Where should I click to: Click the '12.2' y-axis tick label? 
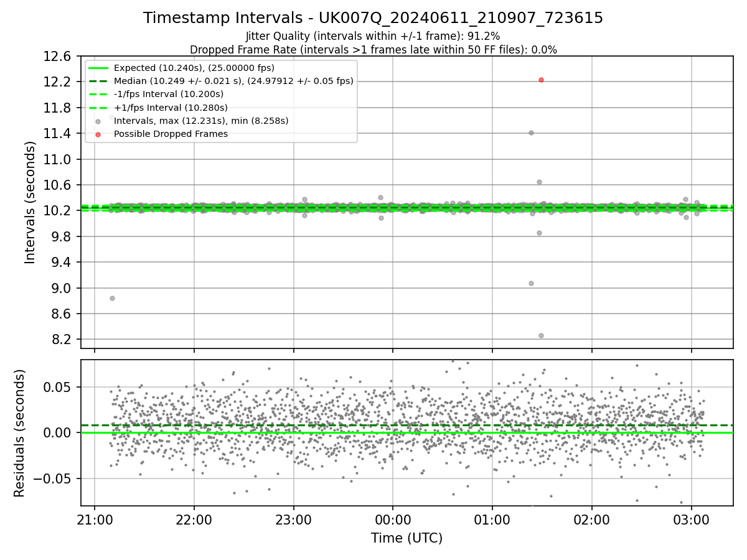58,82
